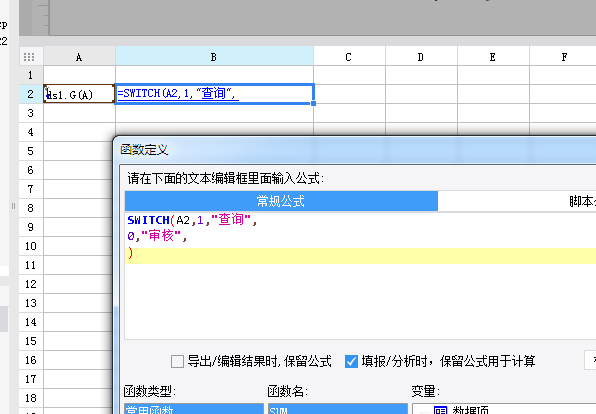Select the 数据项 node in the 变量 tree
Viewport: 596px width, 414px height.
470,410
